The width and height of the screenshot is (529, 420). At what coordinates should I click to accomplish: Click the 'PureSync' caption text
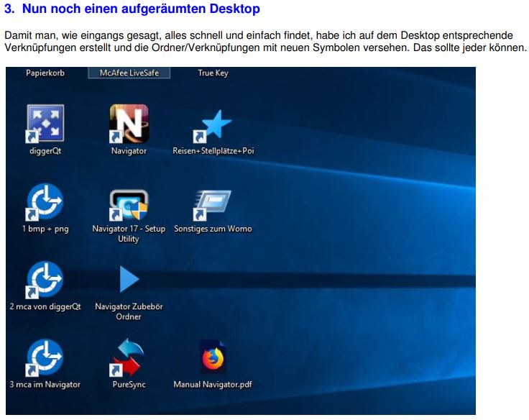point(129,385)
